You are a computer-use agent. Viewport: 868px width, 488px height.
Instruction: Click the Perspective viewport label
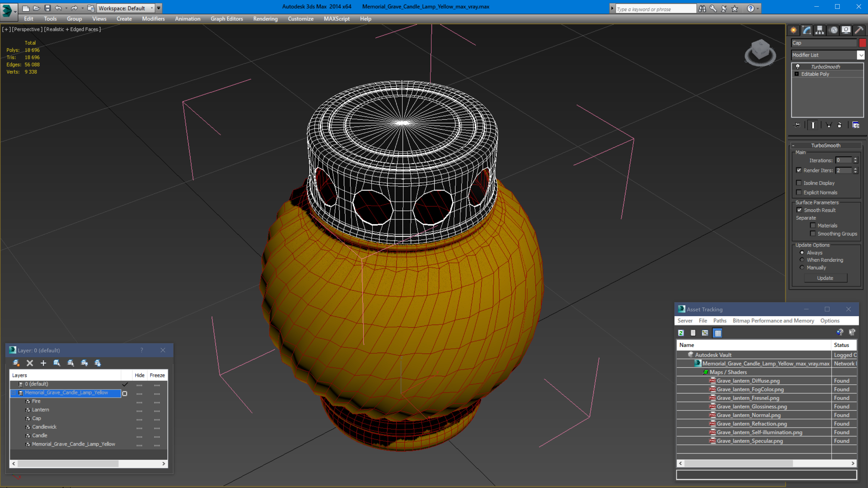click(x=27, y=29)
